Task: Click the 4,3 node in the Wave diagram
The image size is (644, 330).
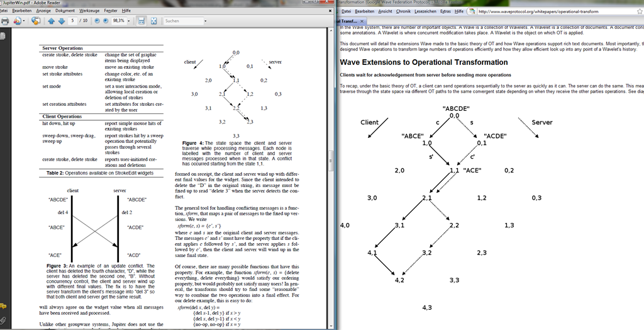Action: tap(427, 307)
